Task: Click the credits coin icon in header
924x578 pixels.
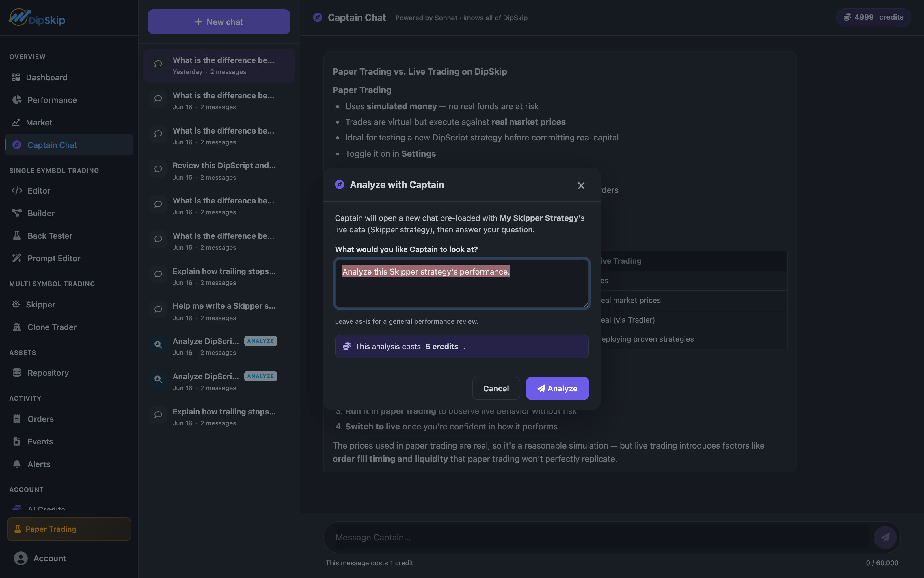Action: 847,17
